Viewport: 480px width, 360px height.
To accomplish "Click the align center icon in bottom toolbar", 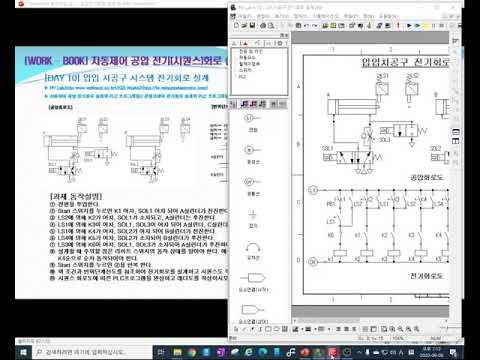I will tap(346, 329).
